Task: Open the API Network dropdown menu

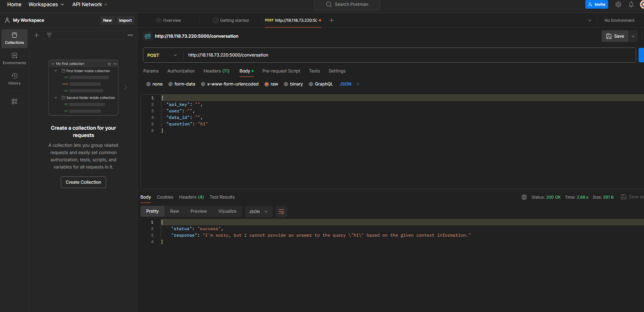Action: coord(90,4)
